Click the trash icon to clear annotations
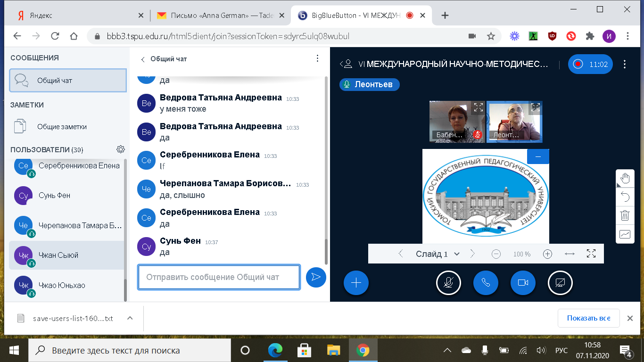 coord(625,215)
